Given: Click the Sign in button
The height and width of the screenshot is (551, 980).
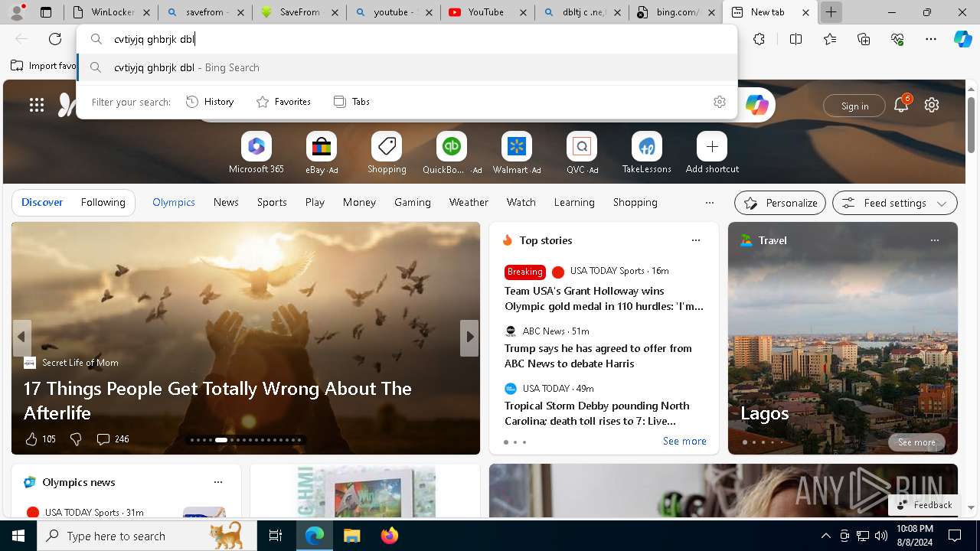Looking at the screenshot, I should tap(854, 106).
